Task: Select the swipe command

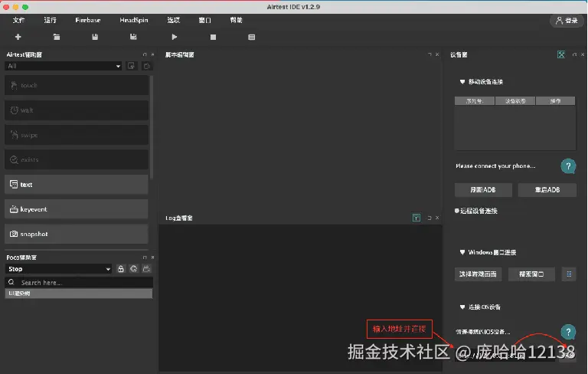Action: click(76, 135)
